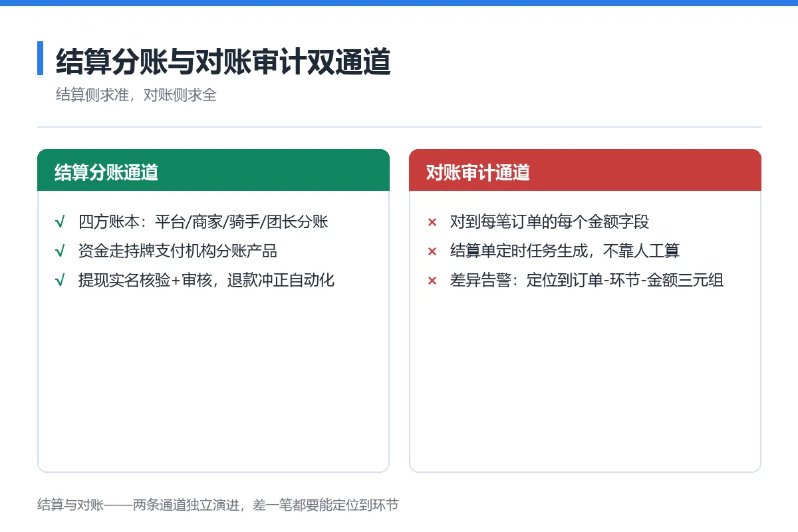This screenshot has width=798, height=532.
Task: Click the checkmark beside 提现实名核验+审核 line
Action: tap(60, 281)
